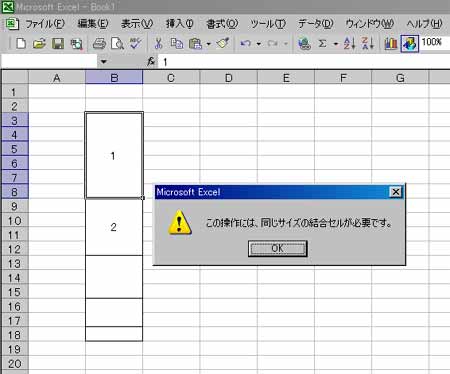Select row 1 header
The image size is (450, 374).
point(15,92)
